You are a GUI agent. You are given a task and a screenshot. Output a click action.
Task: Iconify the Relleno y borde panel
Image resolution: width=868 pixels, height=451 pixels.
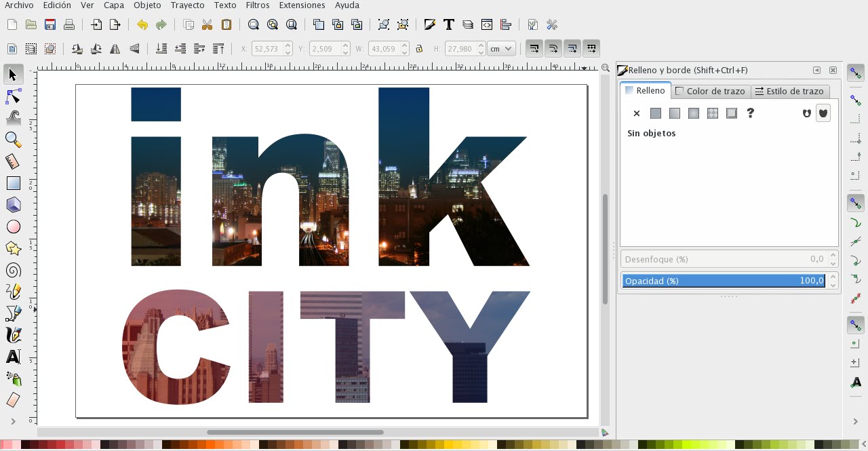816,70
